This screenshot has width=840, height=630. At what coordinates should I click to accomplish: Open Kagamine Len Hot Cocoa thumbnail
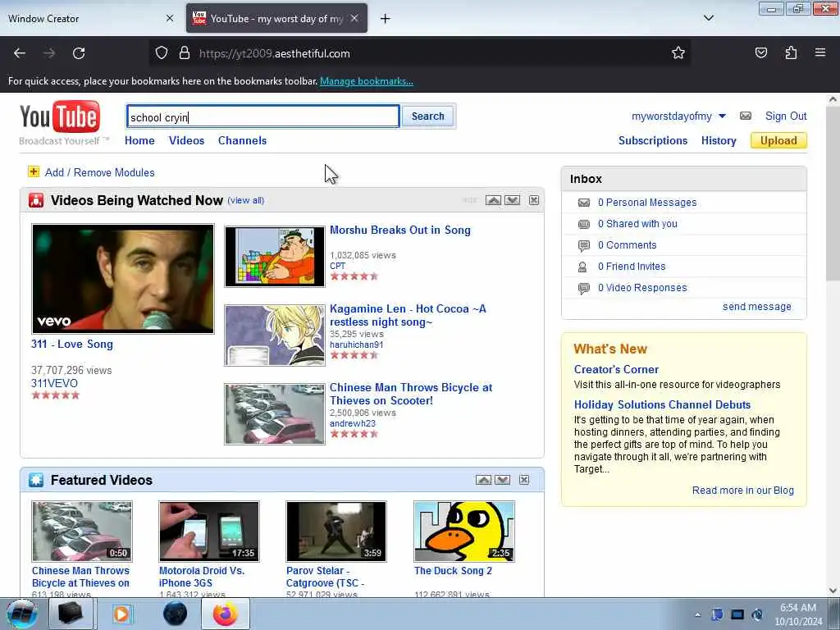click(x=274, y=336)
